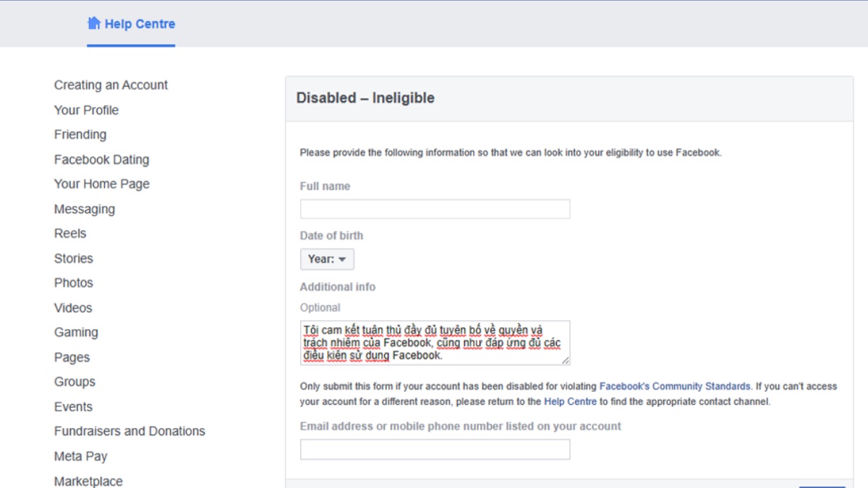Open the Reels help topic
This screenshot has height=488, width=868.
[x=70, y=234]
